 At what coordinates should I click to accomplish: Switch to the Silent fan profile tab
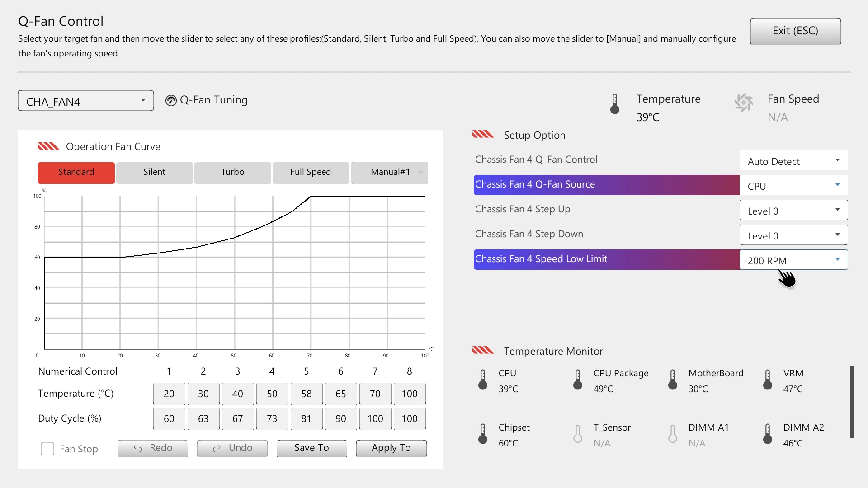click(x=154, y=173)
